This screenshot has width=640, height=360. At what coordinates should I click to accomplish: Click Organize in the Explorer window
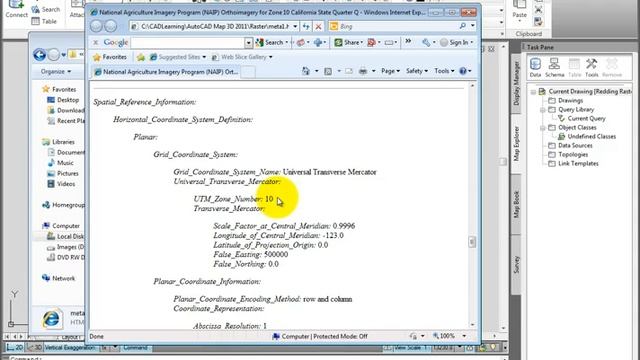[x=56, y=71]
